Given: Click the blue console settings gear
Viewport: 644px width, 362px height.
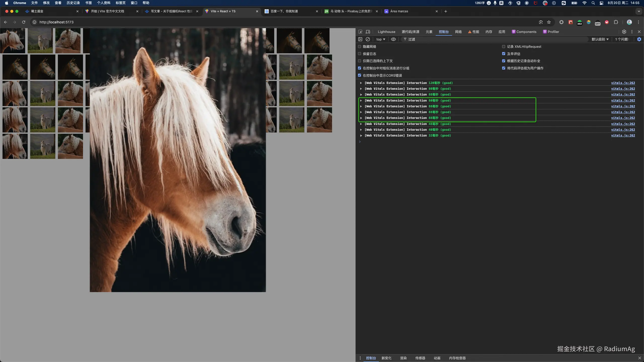Looking at the screenshot, I should 639,39.
